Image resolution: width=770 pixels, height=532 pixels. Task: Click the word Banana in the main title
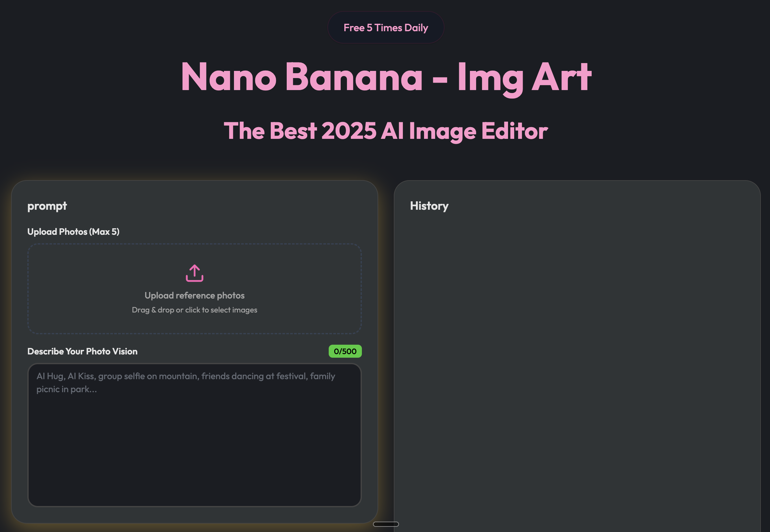tap(354, 77)
